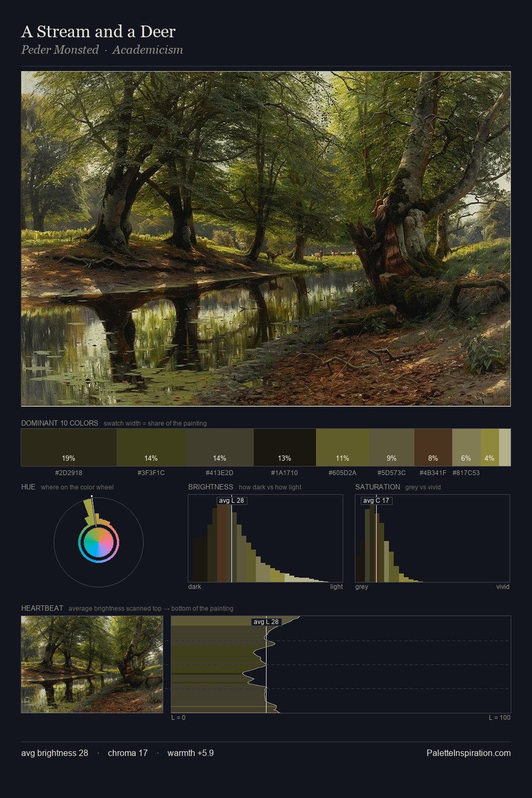Click the hex code #5D573C label
This screenshot has height=798, width=532.
pyautogui.click(x=392, y=472)
